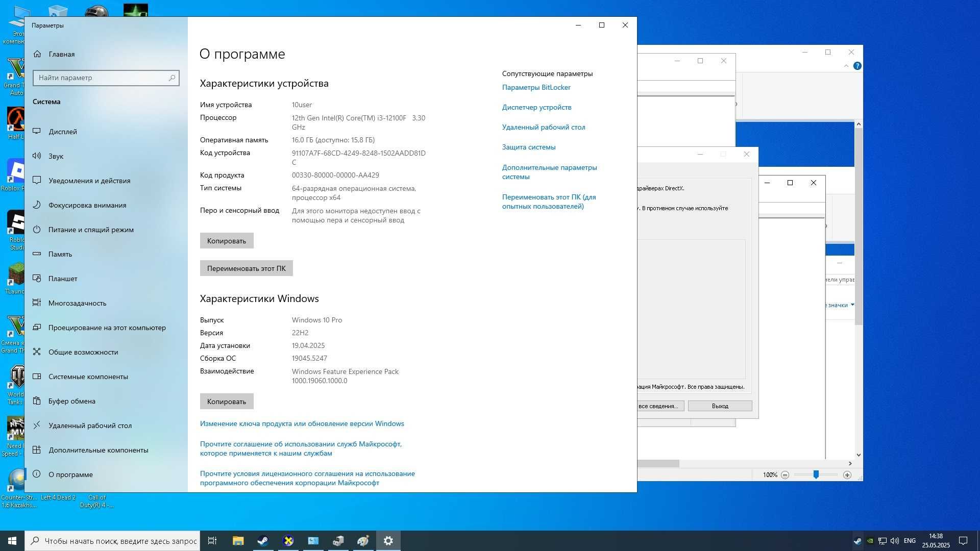Click the Steam icon in system tray
The width and height of the screenshot is (980, 551).
click(857, 541)
